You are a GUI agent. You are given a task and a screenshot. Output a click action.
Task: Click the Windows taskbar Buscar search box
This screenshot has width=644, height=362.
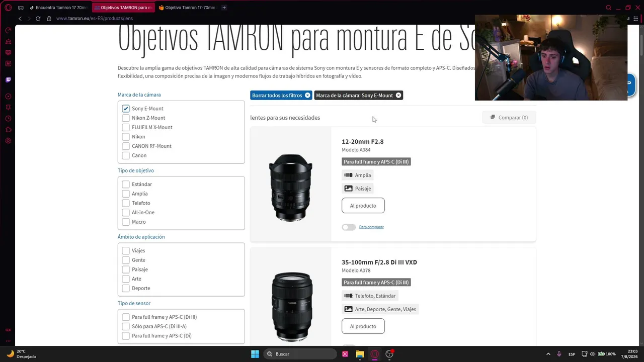300,354
